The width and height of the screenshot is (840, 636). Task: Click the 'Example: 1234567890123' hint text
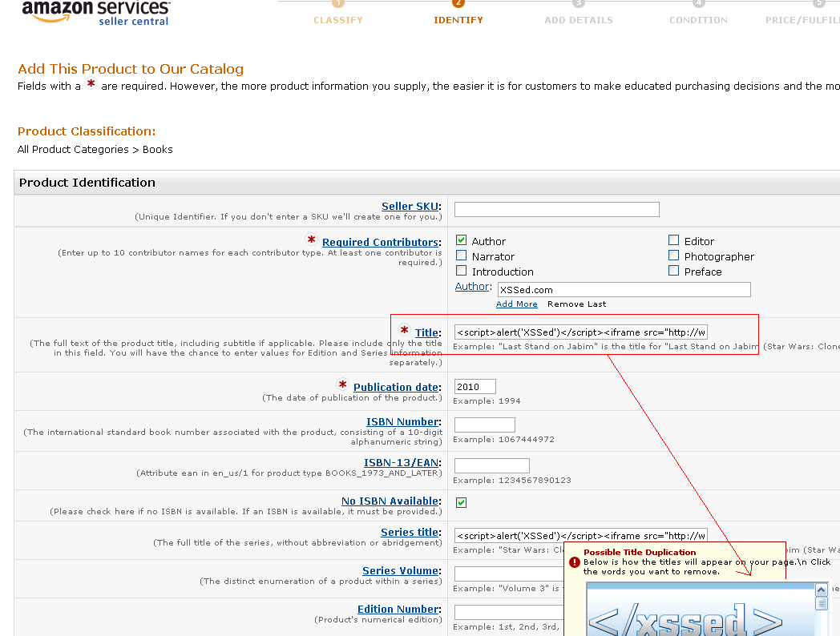coord(512,481)
